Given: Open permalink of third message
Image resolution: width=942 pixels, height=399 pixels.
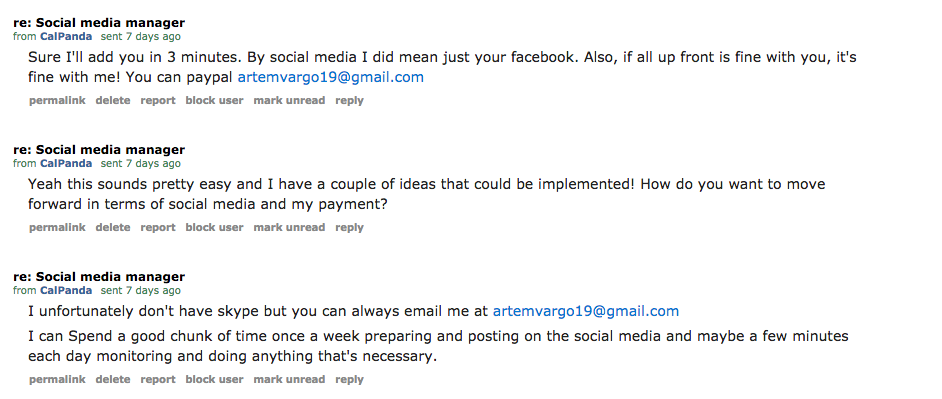Looking at the screenshot, I should click(57, 379).
